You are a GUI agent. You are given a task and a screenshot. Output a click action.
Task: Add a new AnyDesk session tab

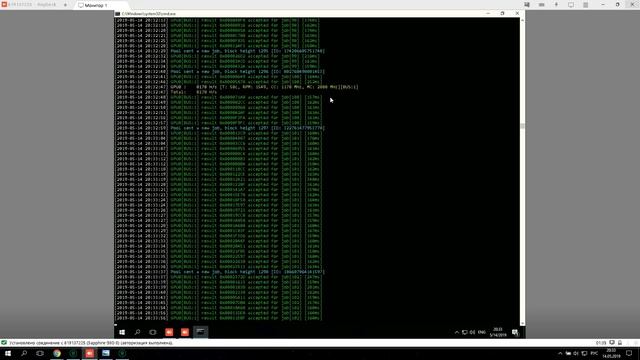[x=65, y=5]
